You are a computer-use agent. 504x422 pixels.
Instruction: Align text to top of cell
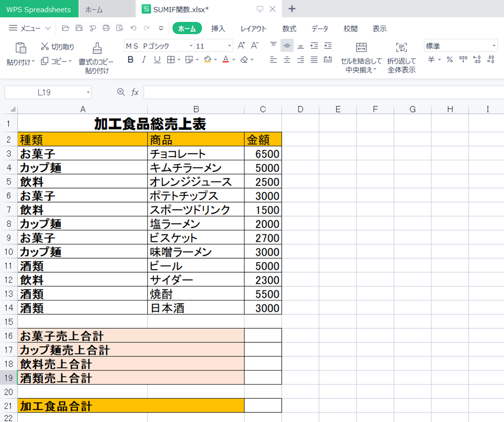click(273, 45)
